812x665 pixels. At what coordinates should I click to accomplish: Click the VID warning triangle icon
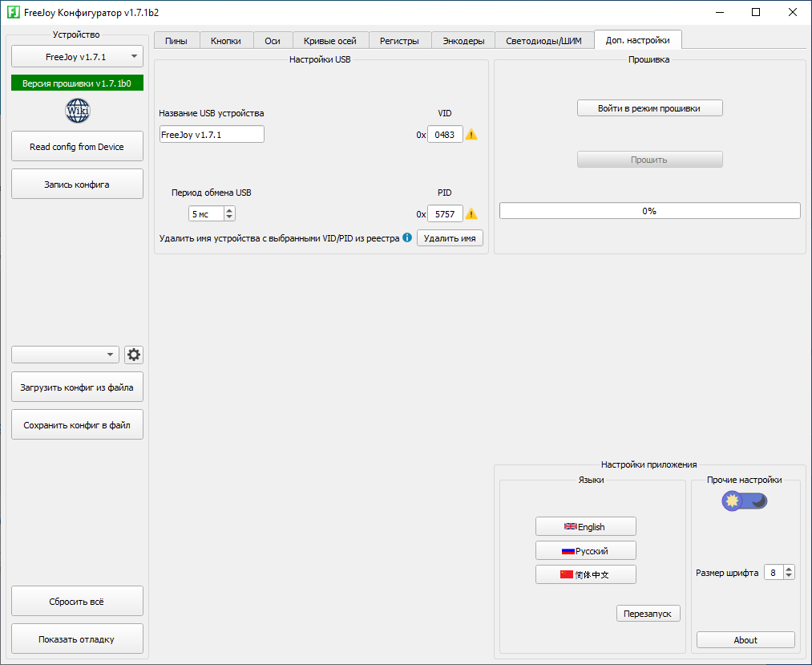tap(471, 135)
